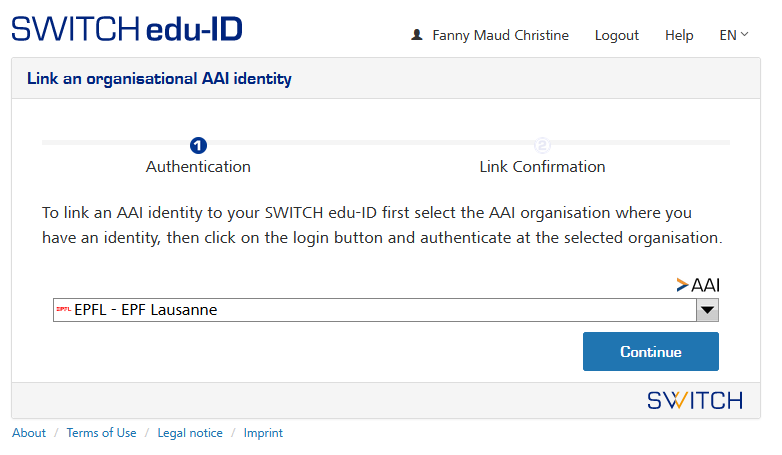Select the Authentication step label
The width and height of the screenshot is (782, 455).
click(198, 167)
